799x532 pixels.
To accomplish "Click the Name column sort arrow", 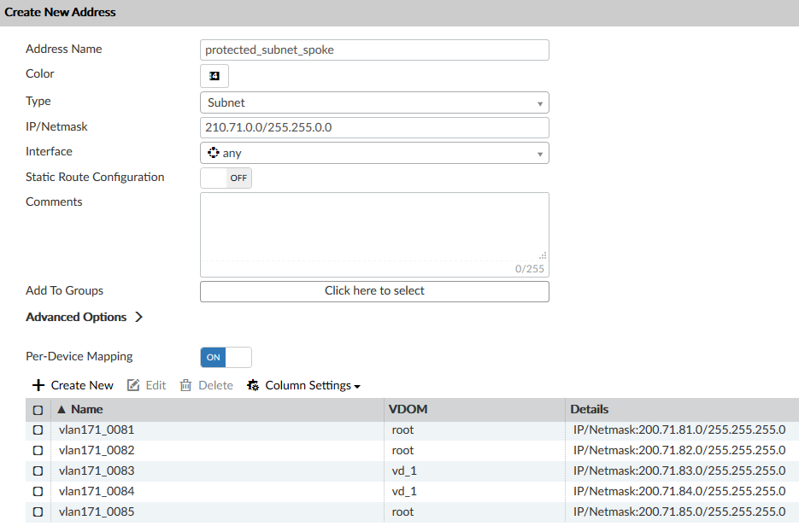I will click(x=62, y=409).
